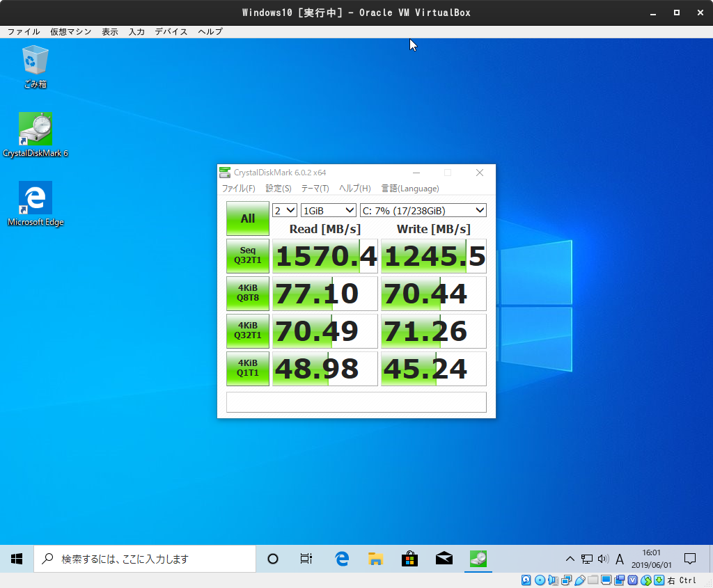
Task: Run the Seq Q32T1 benchmark
Action: (248, 256)
